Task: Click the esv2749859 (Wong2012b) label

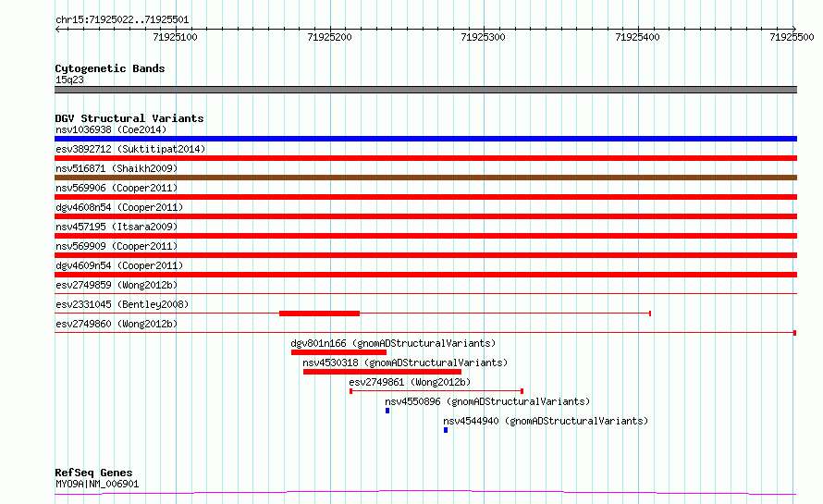Action: (x=117, y=285)
